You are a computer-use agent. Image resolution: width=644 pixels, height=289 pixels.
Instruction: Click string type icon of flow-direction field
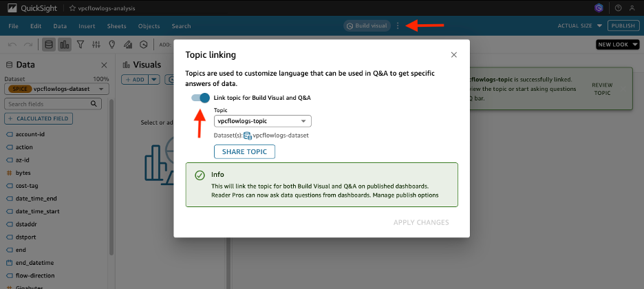[10, 275]
